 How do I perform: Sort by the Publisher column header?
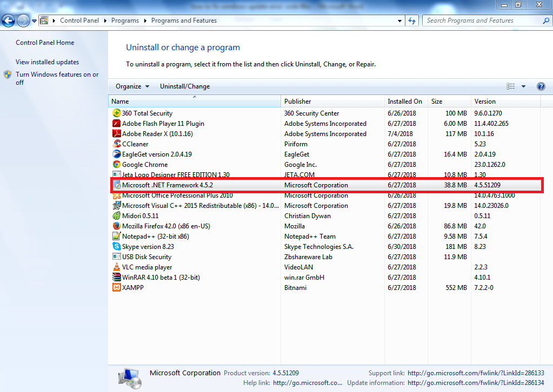332,101
